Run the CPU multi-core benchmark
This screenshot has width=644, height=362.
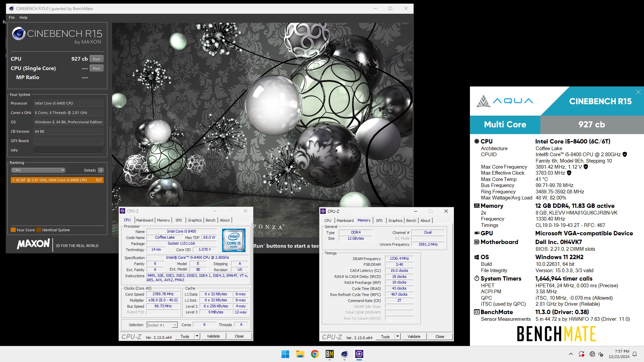click(x=96, y=59)
